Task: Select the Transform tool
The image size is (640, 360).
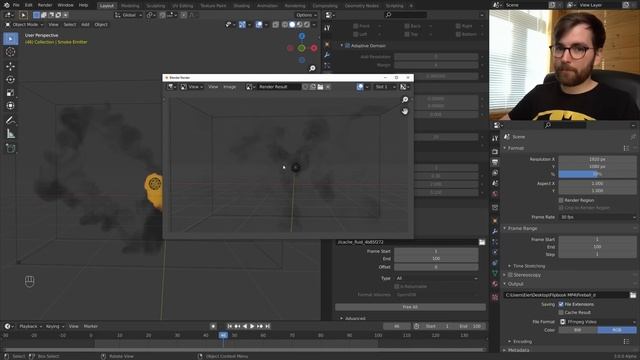Action: pos(11,106)
